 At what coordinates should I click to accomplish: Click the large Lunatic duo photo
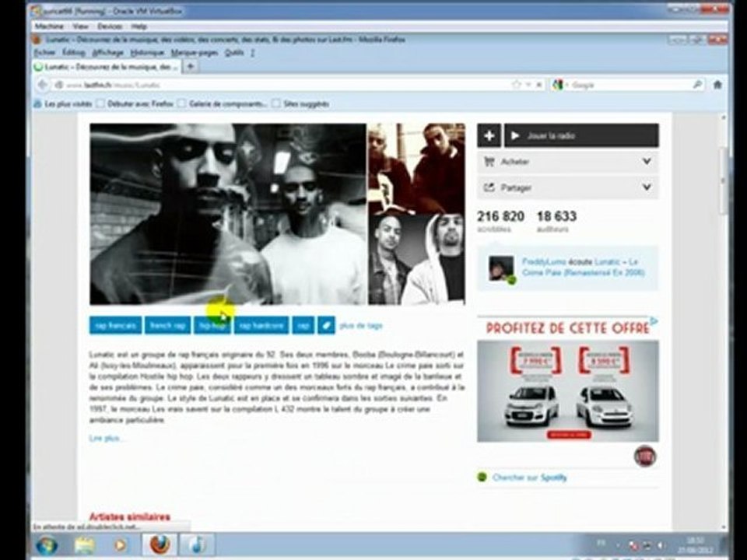[228, 214]
